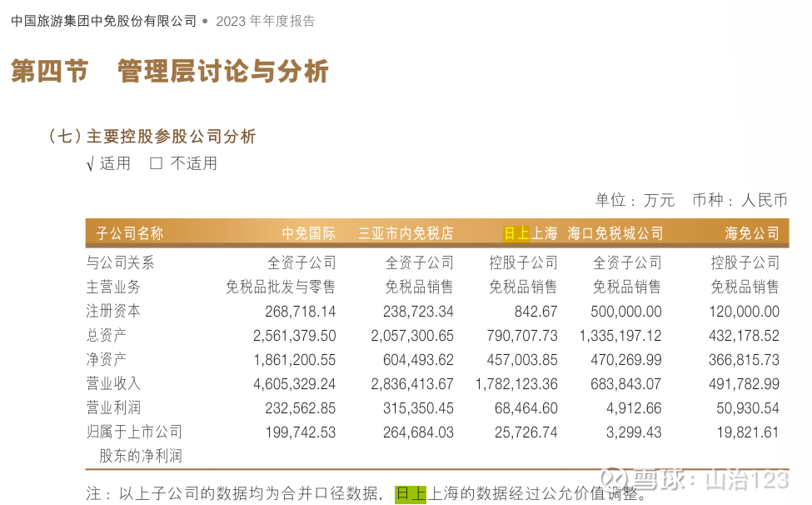Image resolution: width=812 pixels, height=505 pixels.
Task: Click the 股东的净利润 label continuation
Action: [141, 457]
